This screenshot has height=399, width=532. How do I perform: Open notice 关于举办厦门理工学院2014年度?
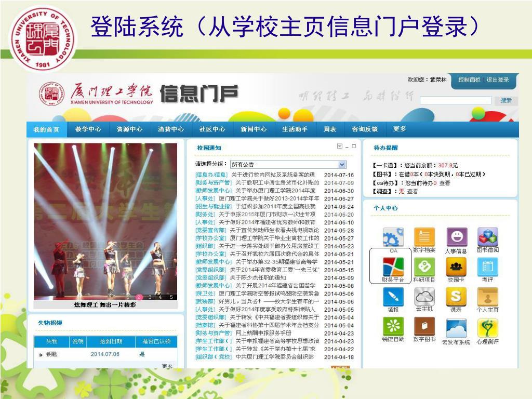275,191
